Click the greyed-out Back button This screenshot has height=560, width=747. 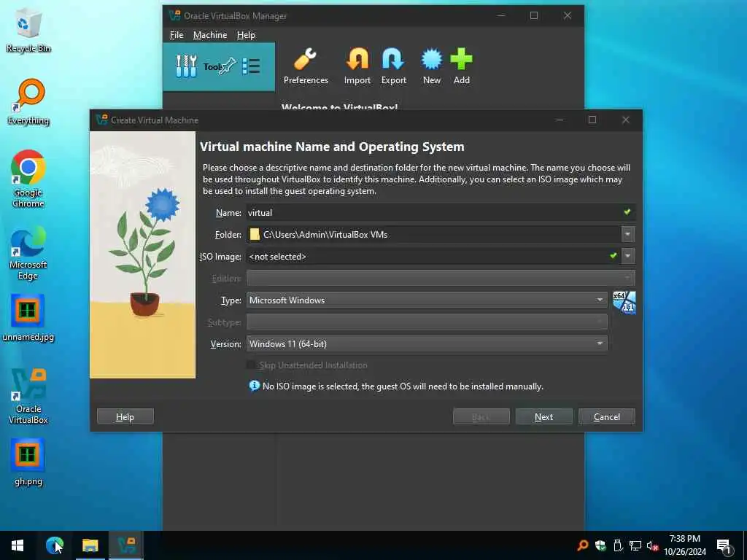[481, 416]
